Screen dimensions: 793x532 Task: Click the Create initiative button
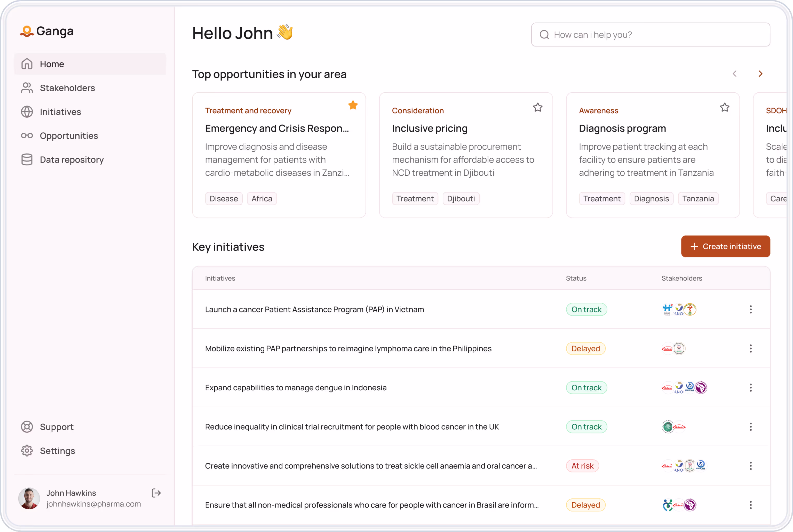tap(725, 246)
